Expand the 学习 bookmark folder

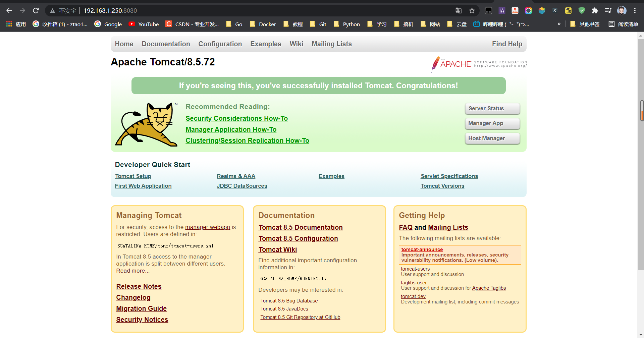(377, 24)
